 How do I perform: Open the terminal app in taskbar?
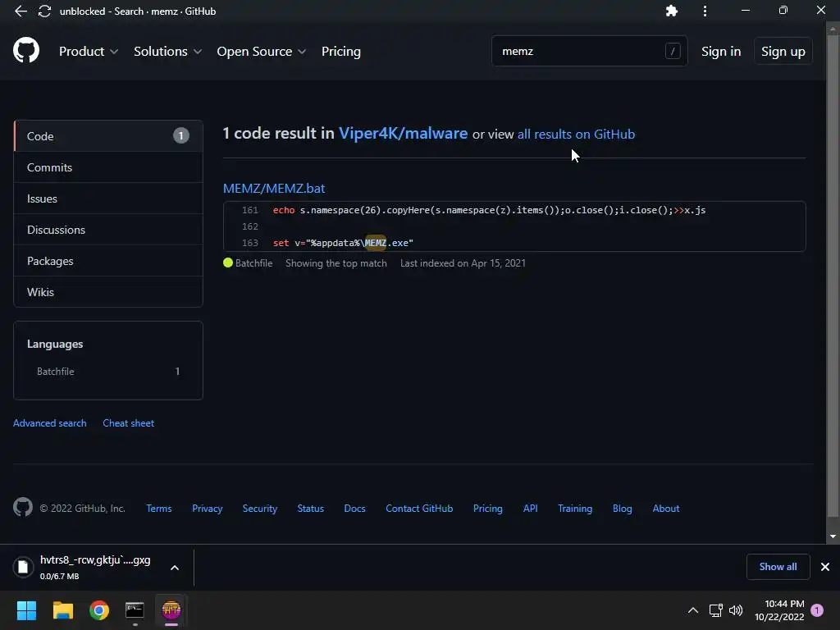pyautogui.click(x=135, y=610)
